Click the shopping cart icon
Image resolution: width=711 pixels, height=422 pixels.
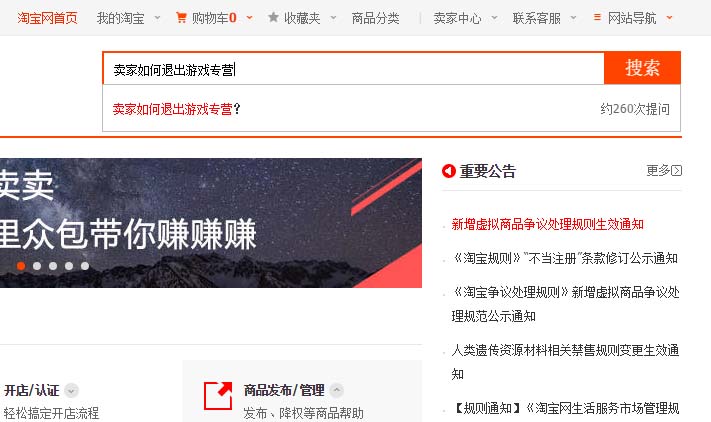(x=181, y=18)
